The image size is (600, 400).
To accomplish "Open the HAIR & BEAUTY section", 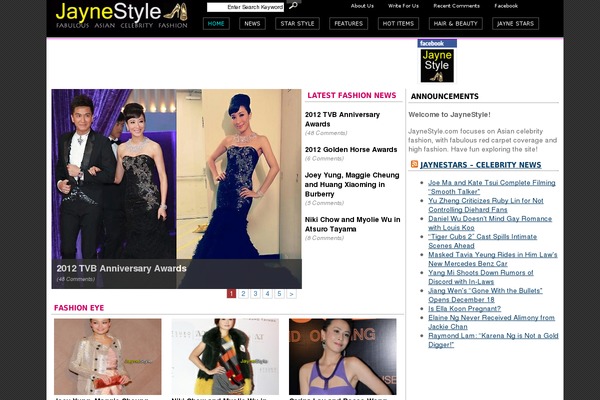I will click(x=455, y=23).
